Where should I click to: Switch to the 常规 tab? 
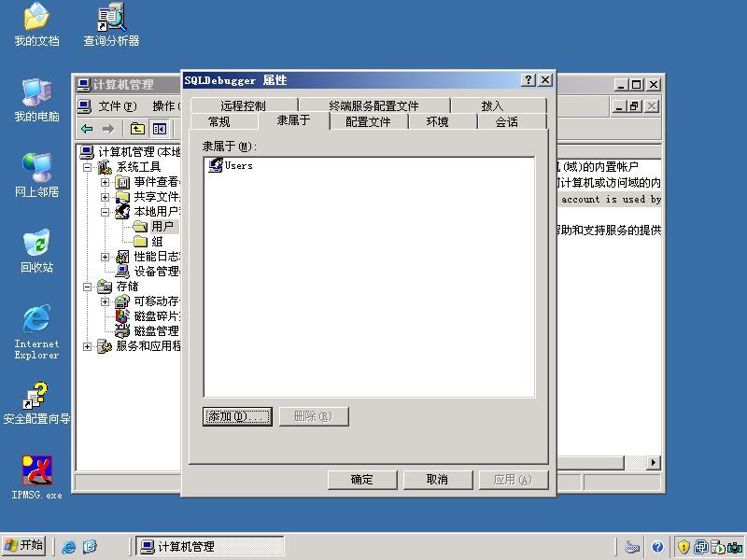[219, 122]
